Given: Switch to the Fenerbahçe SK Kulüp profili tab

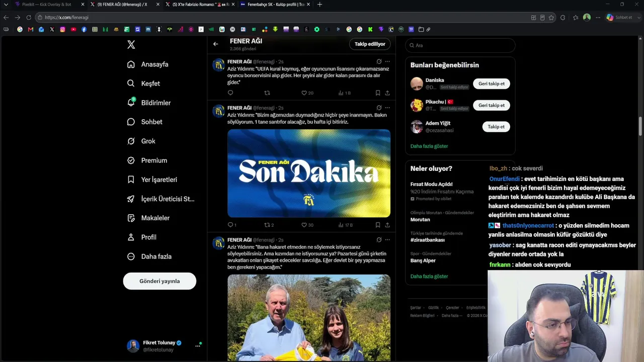Looking at the screenshot, I should (275, 5).
